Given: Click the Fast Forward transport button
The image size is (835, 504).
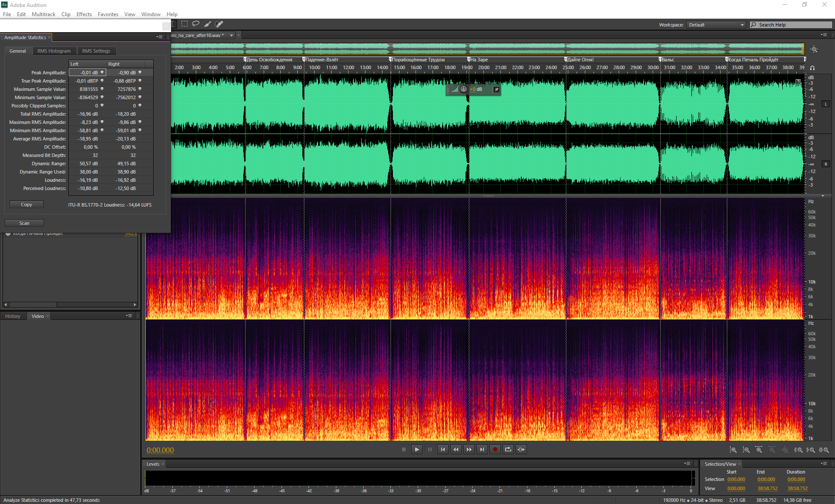Looking at the screenshot, I should 469,450.
